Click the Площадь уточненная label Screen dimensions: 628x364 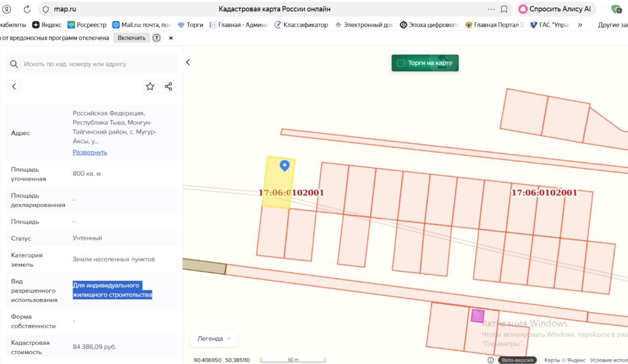tap(28, 174)
